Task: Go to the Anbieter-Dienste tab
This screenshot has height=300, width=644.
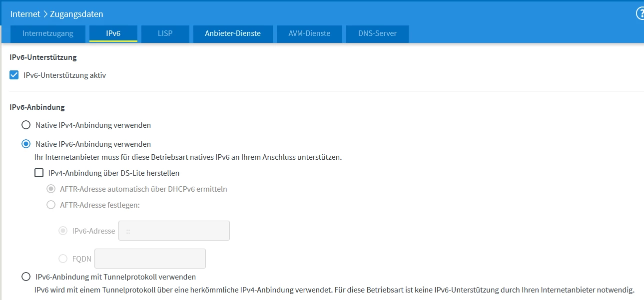Action: 233,33
